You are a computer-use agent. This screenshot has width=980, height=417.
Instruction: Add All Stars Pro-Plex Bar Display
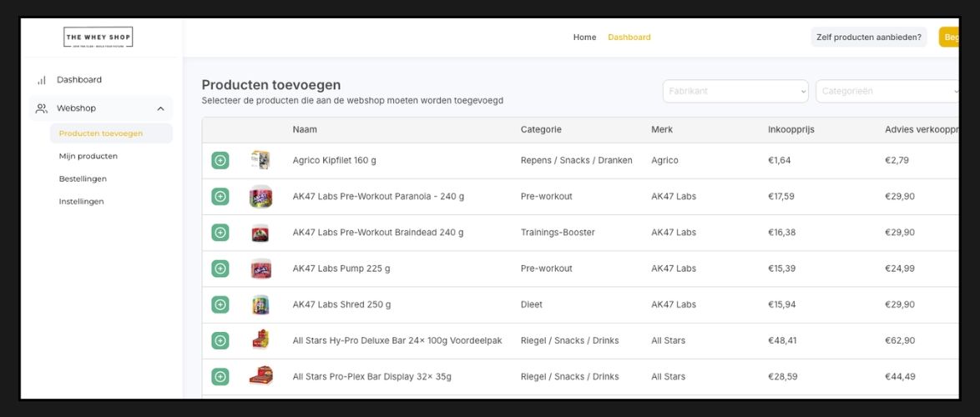click(220, 377)
